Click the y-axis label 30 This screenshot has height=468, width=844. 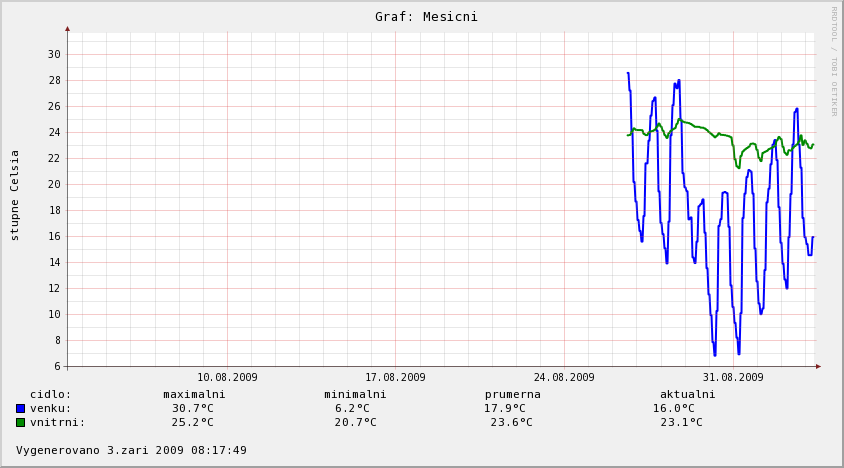coord(54,54)
